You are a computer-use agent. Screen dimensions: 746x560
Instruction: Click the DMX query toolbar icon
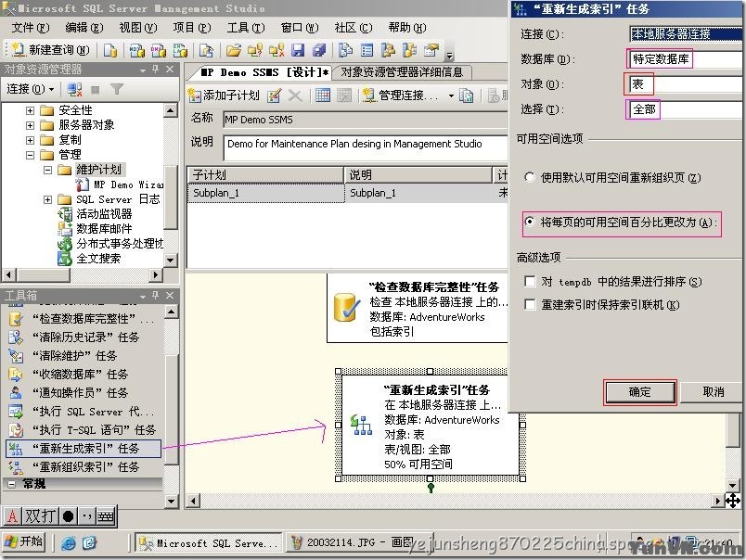tap(159, 50)
